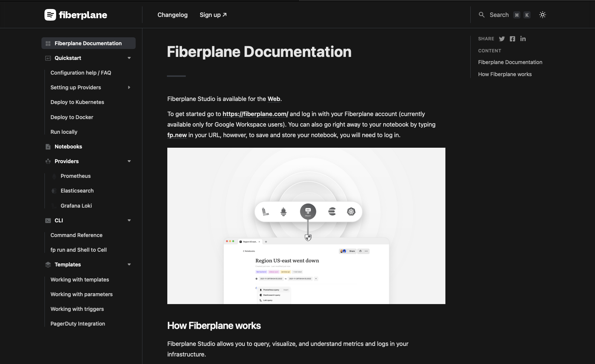The height and width of the screenshot is (364, 595).
Task: Collapse the Providers section arrow
Action: coord(129,161)
